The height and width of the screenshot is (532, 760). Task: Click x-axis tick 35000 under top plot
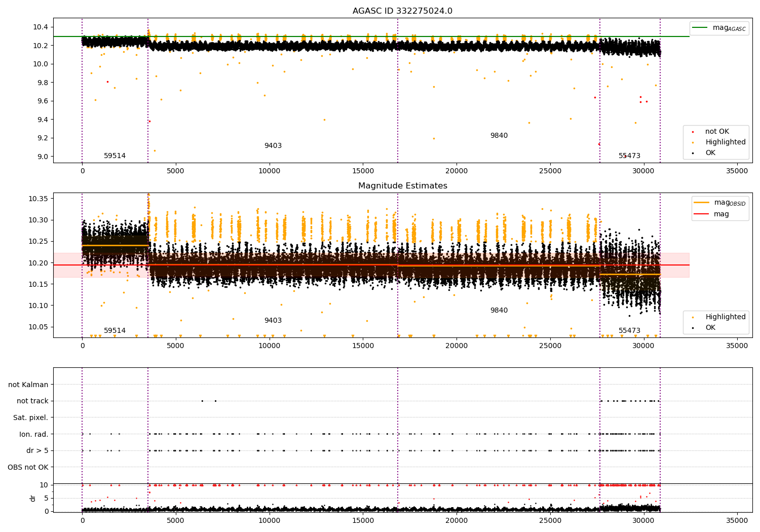click(737, 171)
